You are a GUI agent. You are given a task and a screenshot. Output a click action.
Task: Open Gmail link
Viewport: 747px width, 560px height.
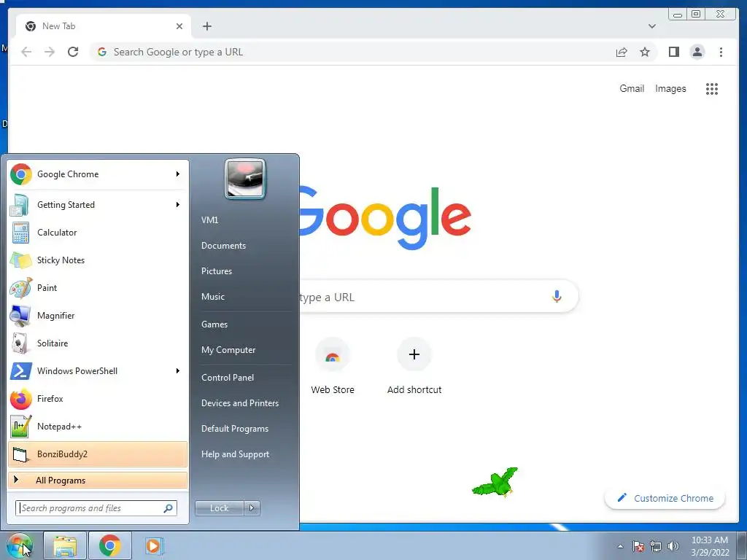pos(632,88)
